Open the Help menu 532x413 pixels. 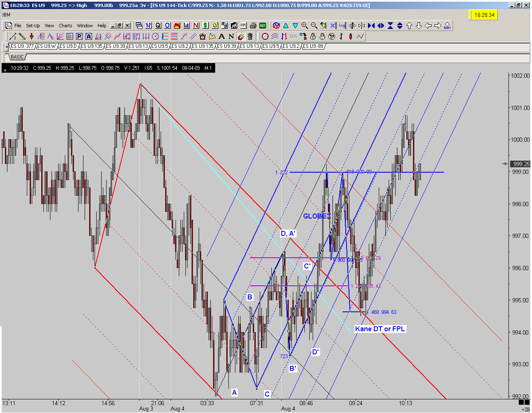[102, 26]
